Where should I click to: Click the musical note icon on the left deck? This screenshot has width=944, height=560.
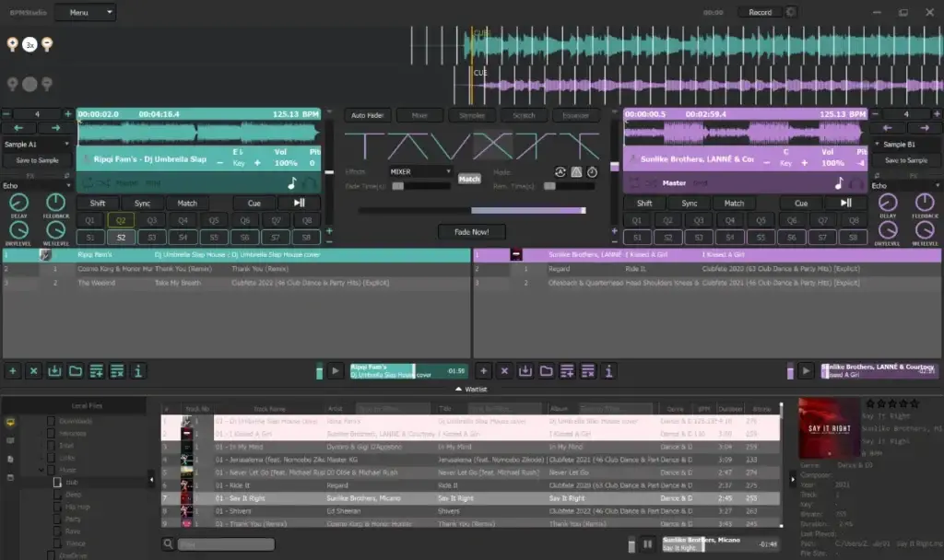pyautogui.click(x=292, y=183)
